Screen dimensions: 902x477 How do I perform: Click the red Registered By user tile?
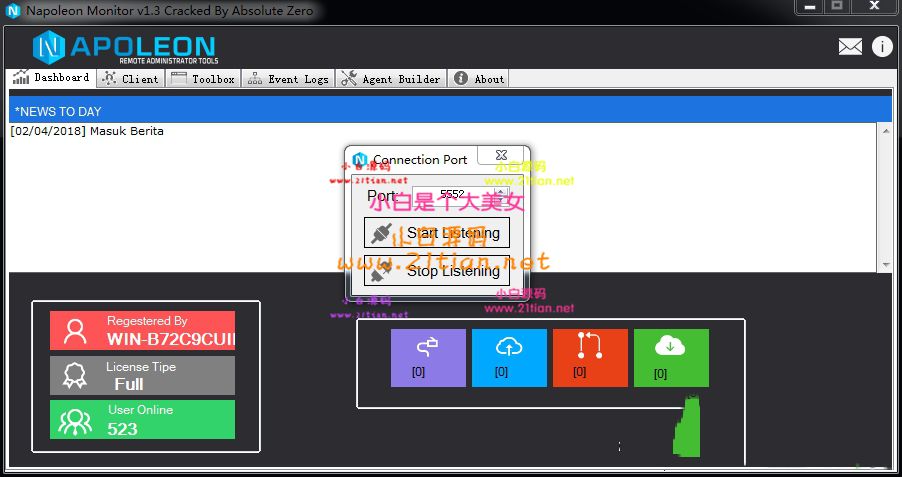click(x=143, y=330)
